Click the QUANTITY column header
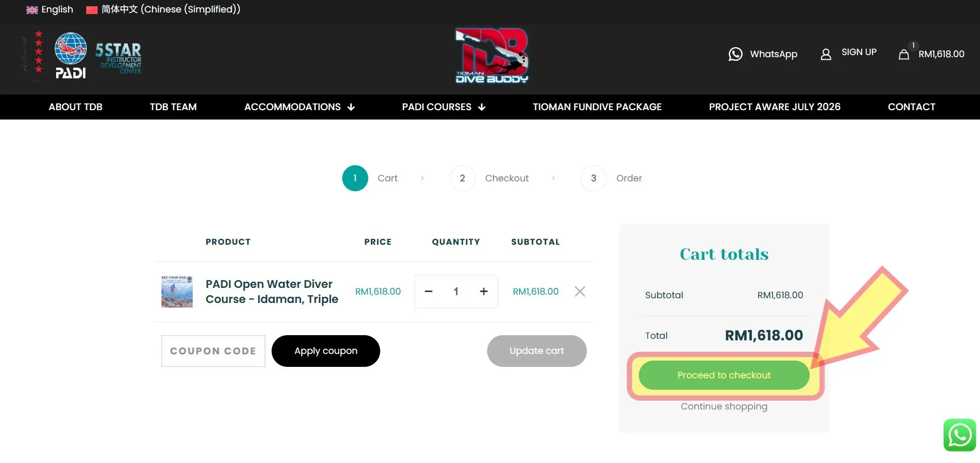Image resolution: width=980 pixels, height=463 pixels. [456, 242]
